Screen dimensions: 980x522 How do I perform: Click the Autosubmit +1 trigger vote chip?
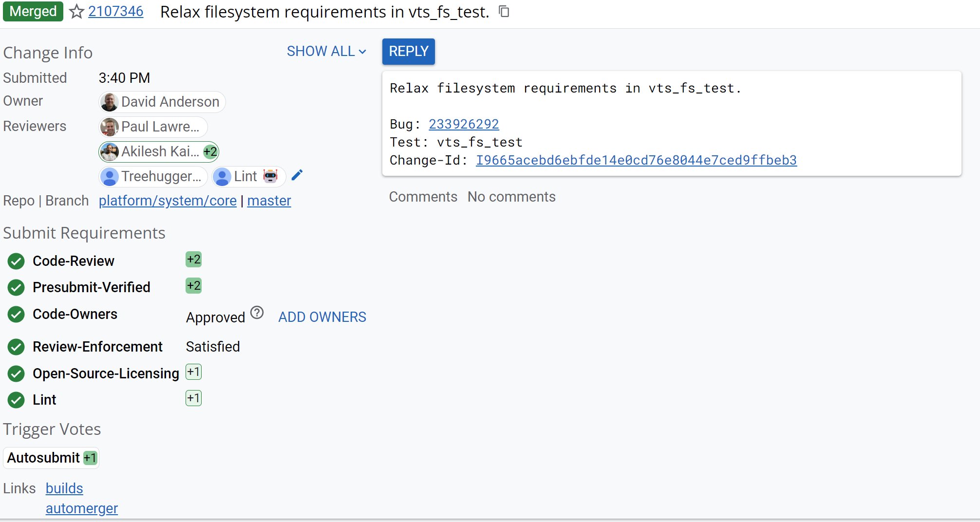click(x=51, y=458)
